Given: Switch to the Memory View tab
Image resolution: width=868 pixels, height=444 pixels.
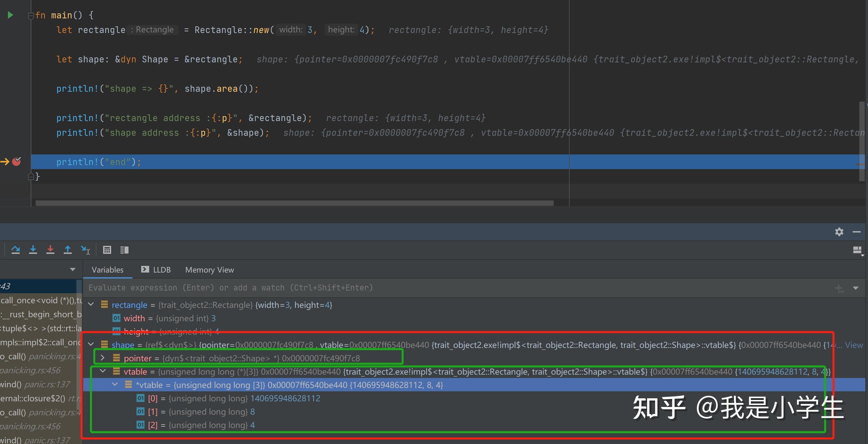Looking at the screenshot, I should coord(209,270).
